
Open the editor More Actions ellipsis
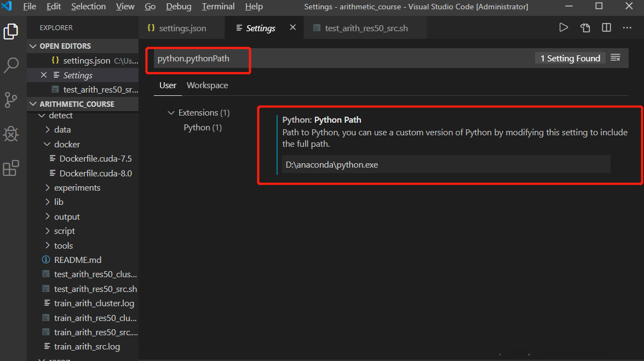[627, 28]
